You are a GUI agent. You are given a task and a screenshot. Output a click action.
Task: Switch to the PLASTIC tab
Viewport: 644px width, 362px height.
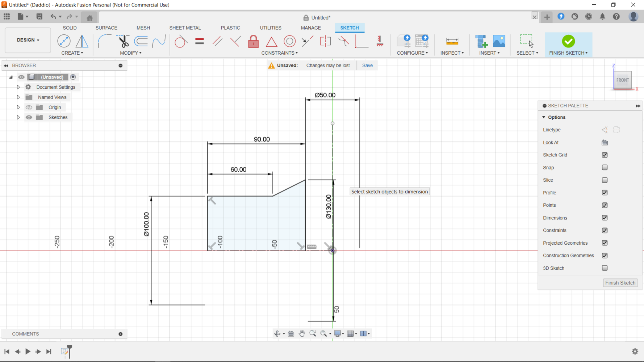[230, 28]
